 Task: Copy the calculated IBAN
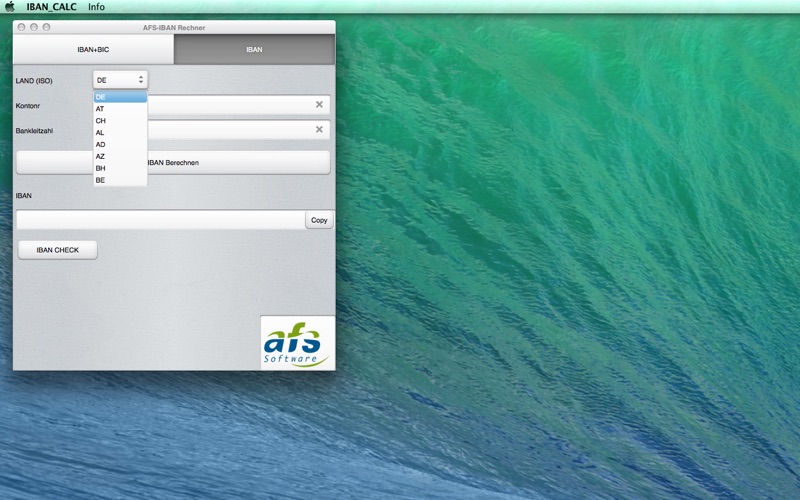tap(319, 220)
